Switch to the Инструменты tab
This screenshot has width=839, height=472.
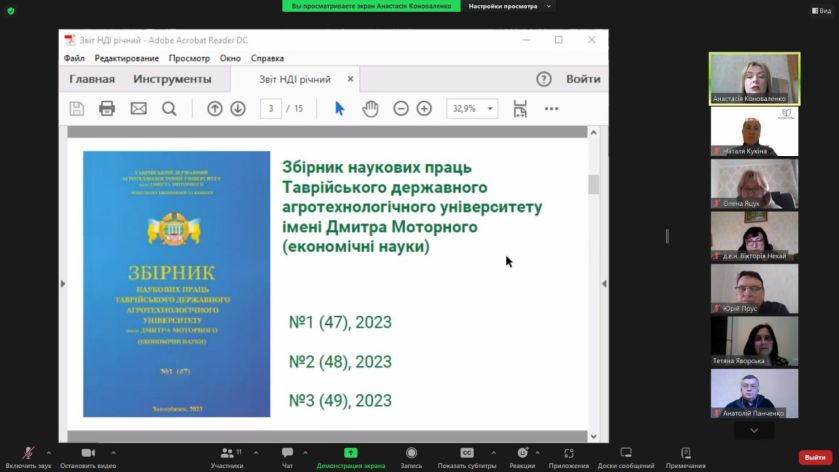pos(172,79)
